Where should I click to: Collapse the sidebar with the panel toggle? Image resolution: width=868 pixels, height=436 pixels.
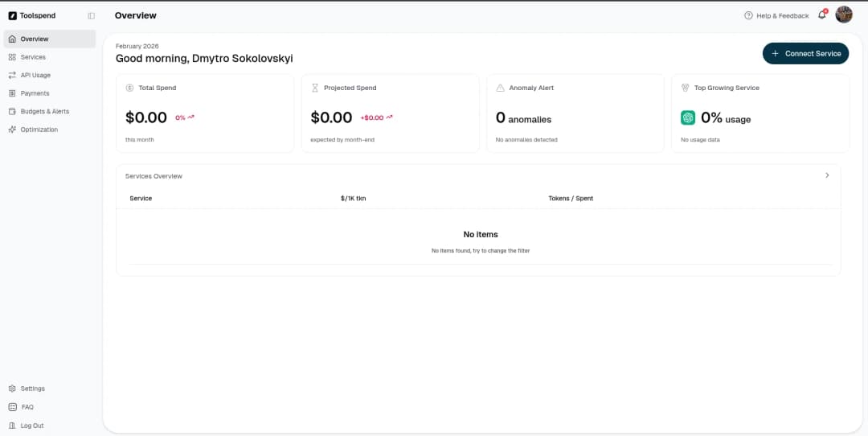pyautogui.click(x=91, y=15)
